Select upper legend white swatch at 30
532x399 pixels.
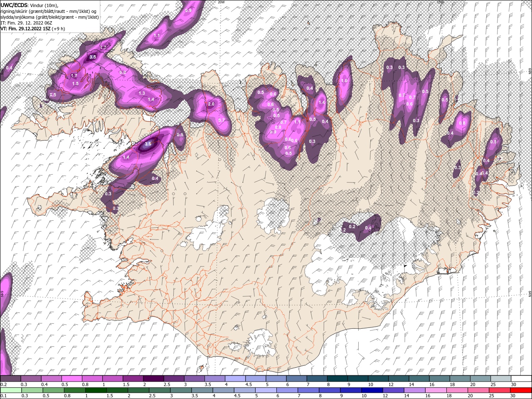521,379
